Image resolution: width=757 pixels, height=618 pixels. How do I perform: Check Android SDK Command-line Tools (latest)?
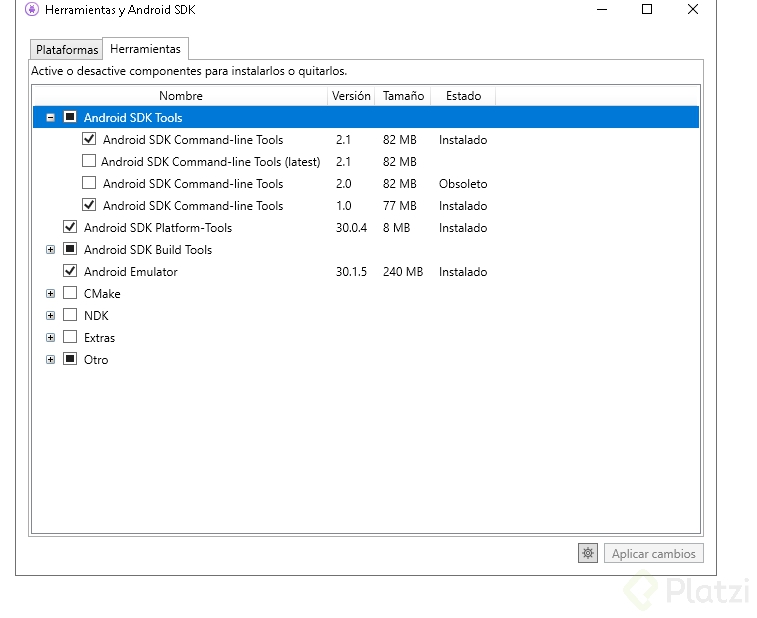[89, 161]
